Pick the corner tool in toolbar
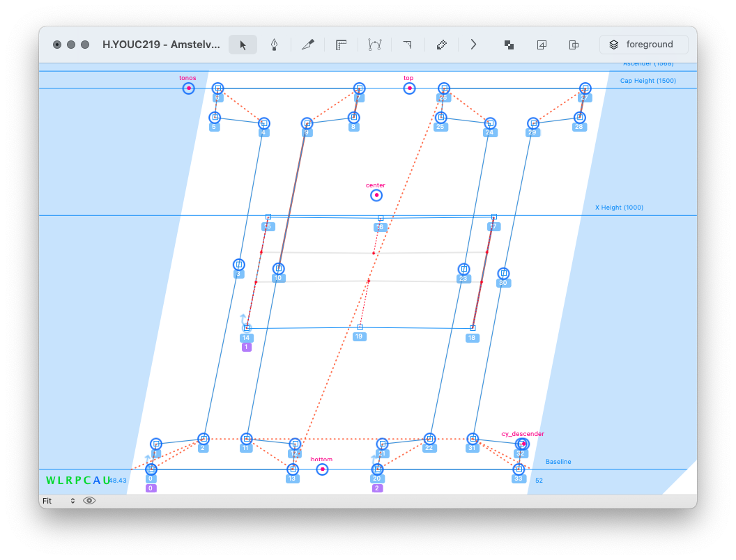The width and height of the screenshot is (736, 560). (407, 45)
